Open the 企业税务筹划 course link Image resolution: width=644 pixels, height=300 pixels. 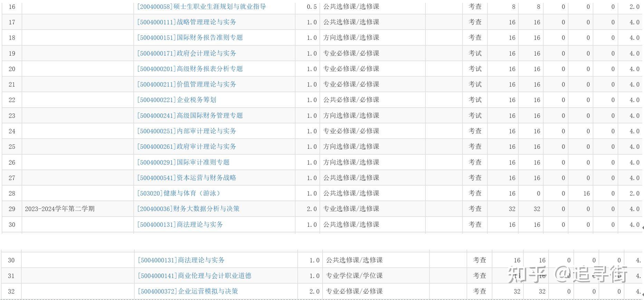coord(176,100)
